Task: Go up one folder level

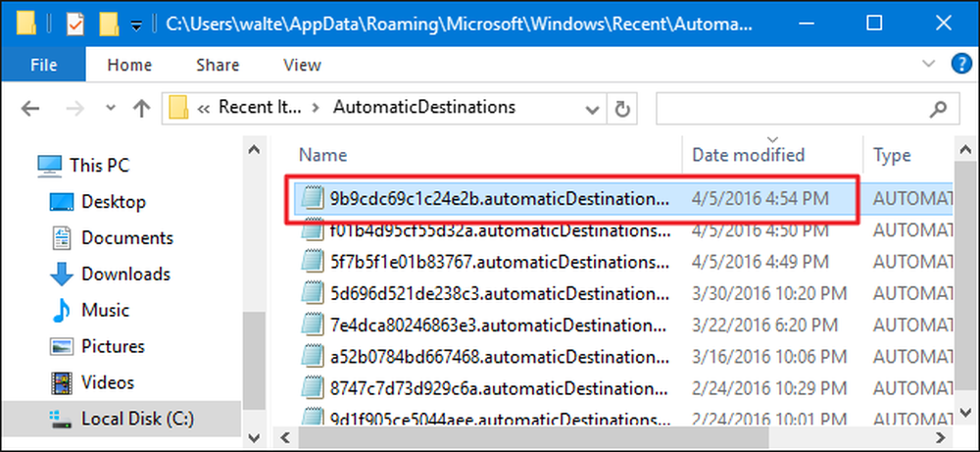Action: coord(142,109)
